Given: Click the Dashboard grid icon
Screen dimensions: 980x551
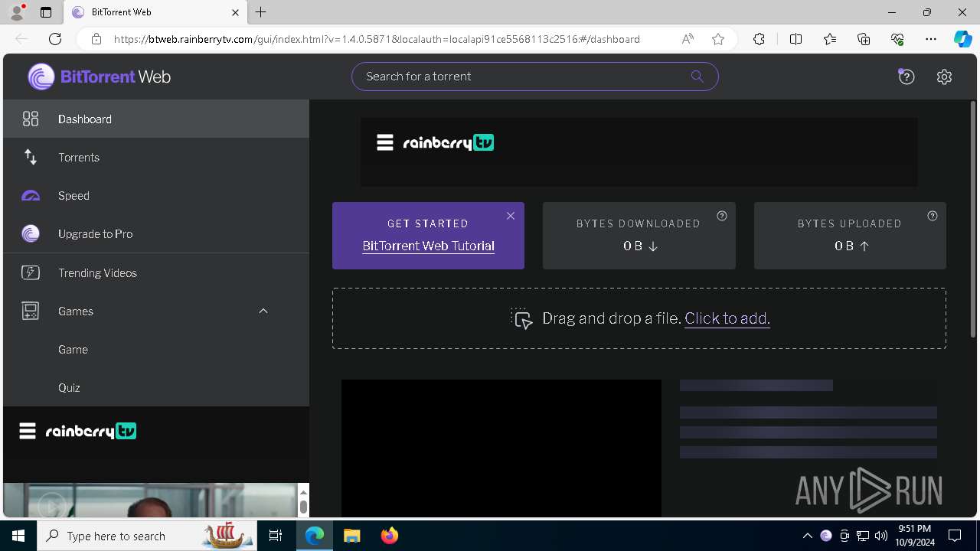Looking at the screenshot, I should (x=31, y=119).
